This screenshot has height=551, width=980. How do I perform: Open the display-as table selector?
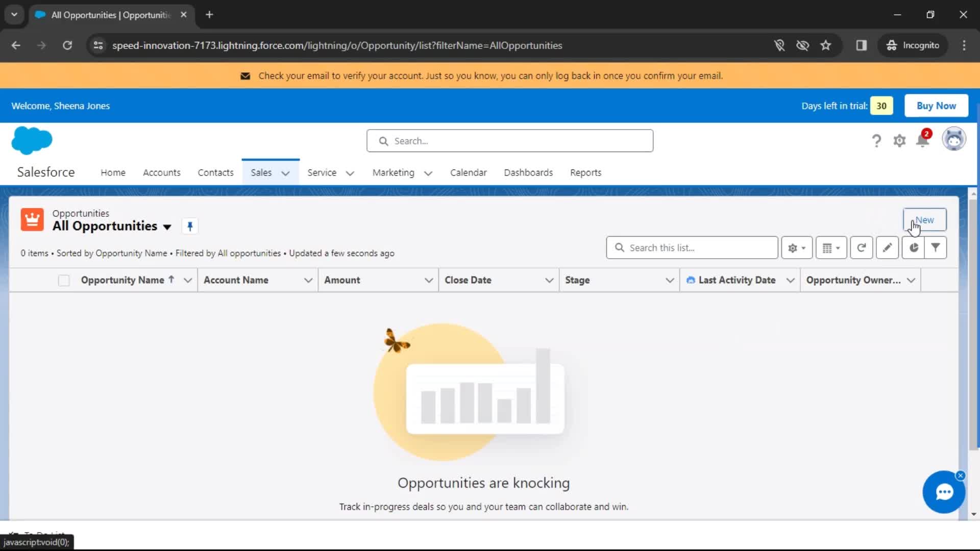click(x=831, y=248)
